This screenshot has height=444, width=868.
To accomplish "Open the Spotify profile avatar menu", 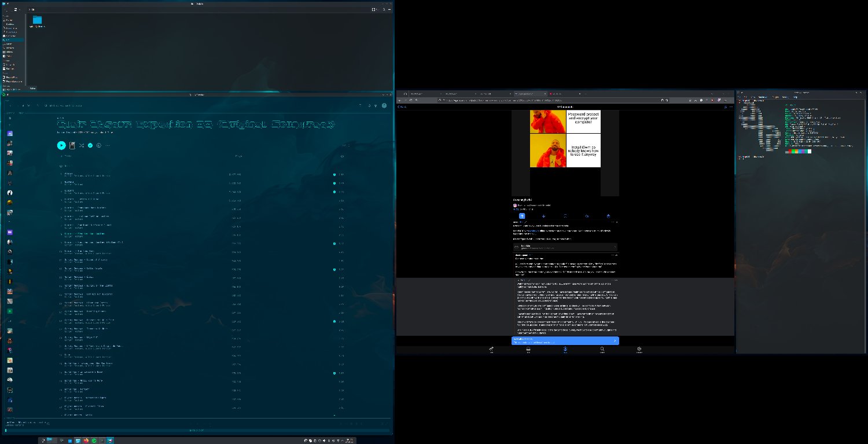I will [x=384, y=105].
